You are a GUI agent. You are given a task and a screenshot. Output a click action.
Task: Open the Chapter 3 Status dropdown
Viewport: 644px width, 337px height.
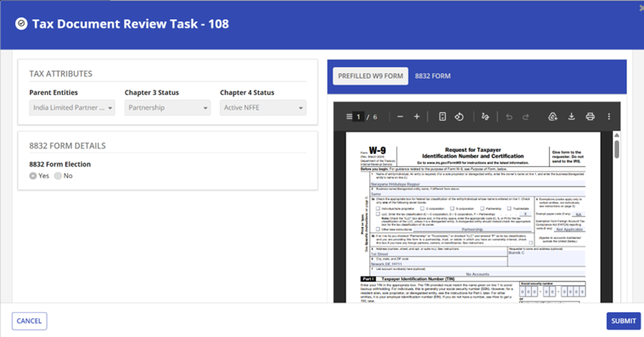168,108
